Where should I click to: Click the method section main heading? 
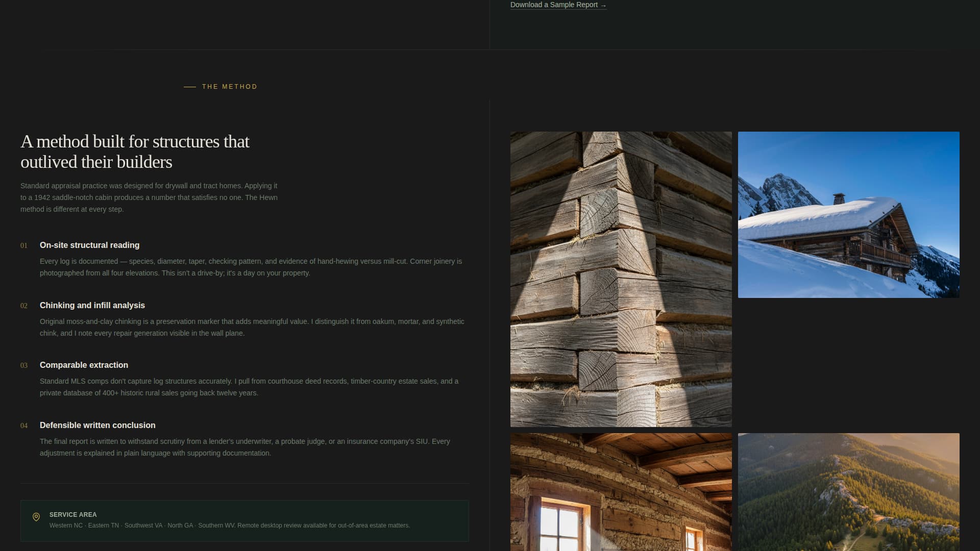tap(135, 152)
